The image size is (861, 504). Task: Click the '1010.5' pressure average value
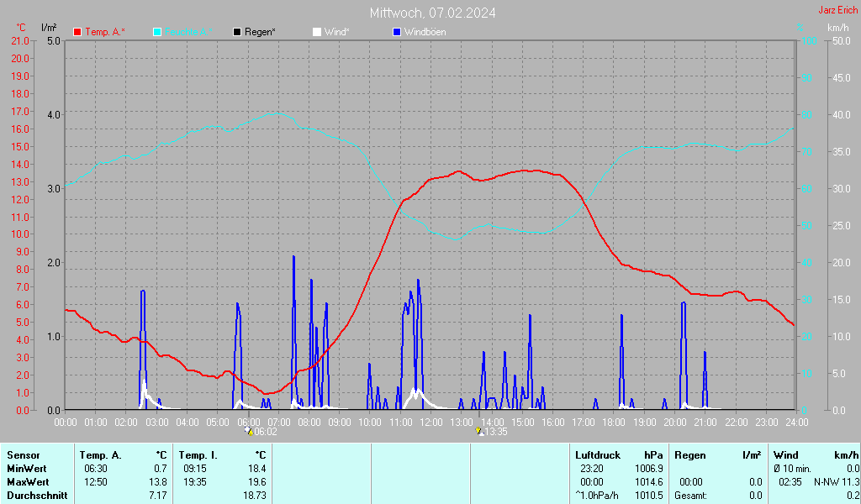click(649, 496)
